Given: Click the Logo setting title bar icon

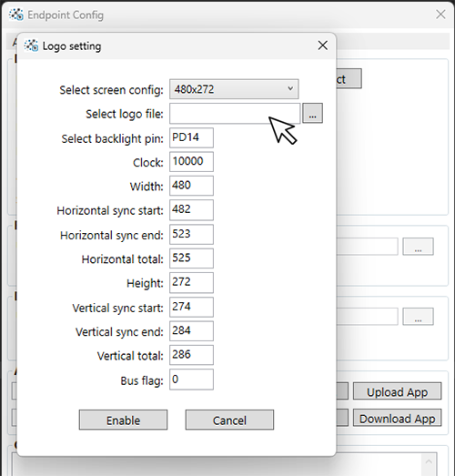Looking at the screenshot, I should [x=31, y=46].
